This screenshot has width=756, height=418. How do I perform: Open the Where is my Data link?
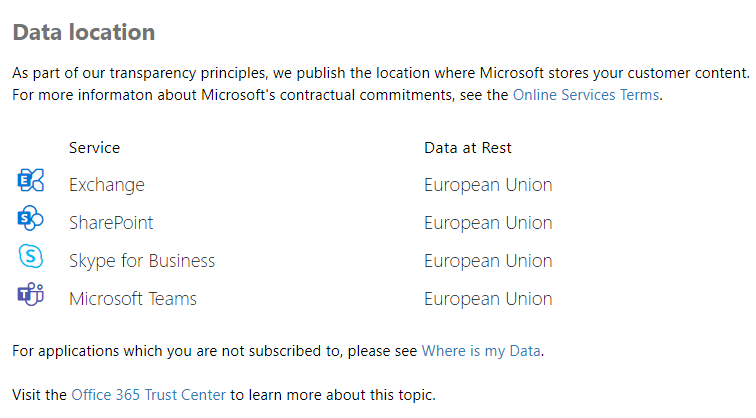coord(481,351)
